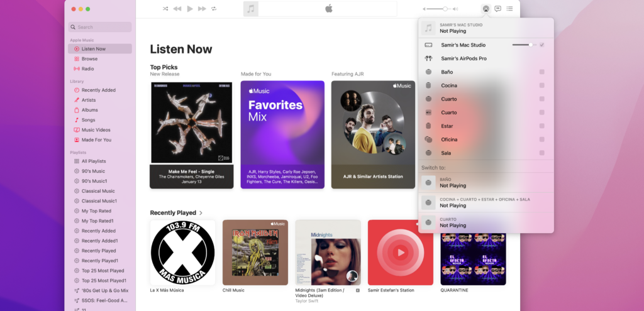Click the Songs note icon in sidebar

pyautogui.click(x=76, y=120)
